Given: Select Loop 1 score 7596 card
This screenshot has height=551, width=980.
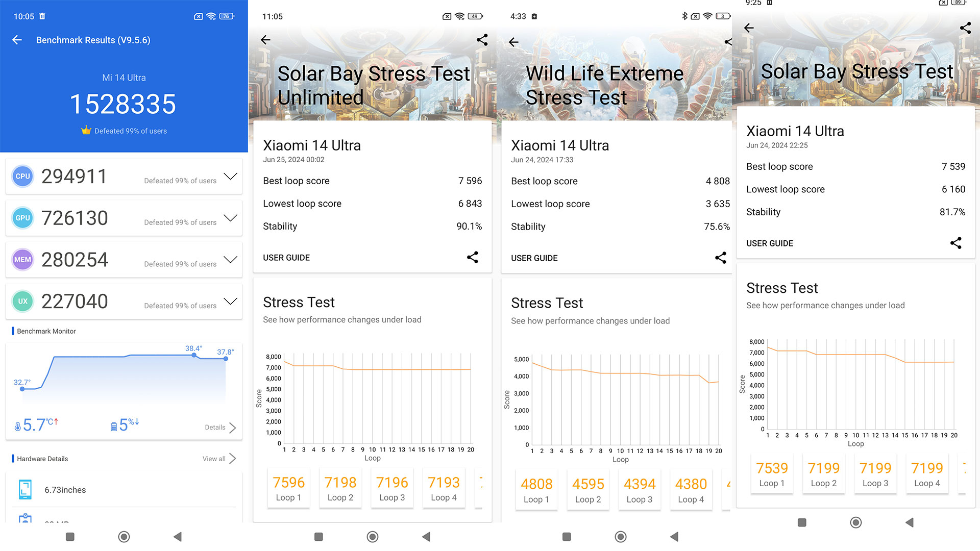Looking at the screenshot, I should [288, 488].
